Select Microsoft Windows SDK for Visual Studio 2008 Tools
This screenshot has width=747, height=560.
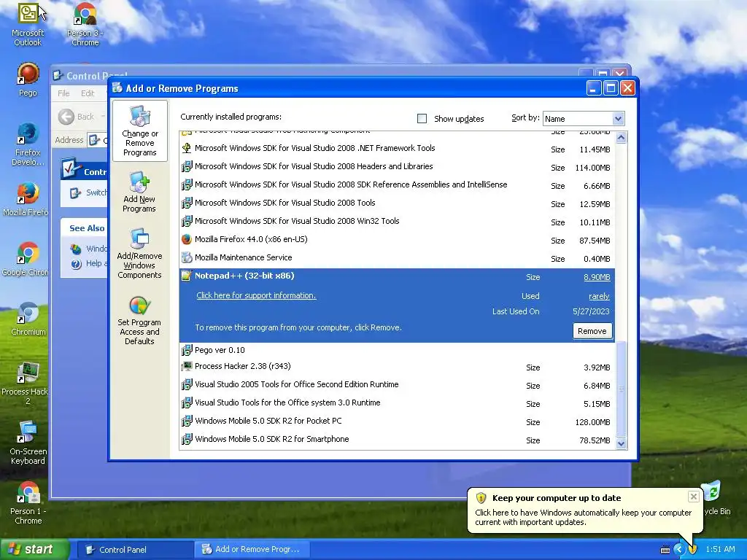(398, 203)
